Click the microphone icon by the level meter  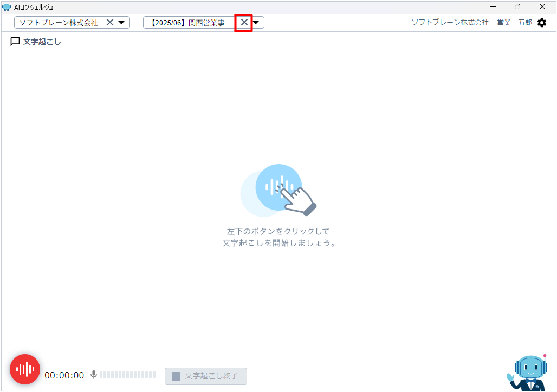(x=93, y=375)
